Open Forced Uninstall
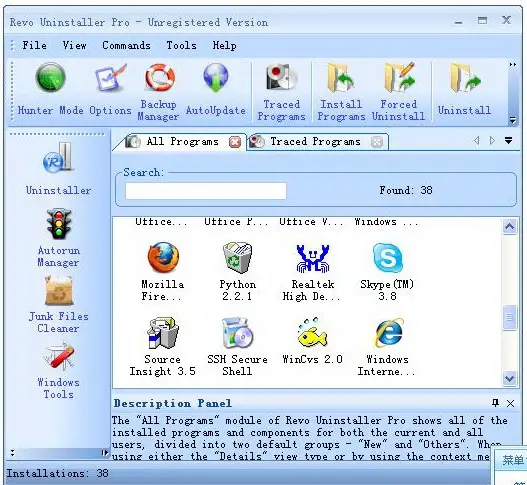The width and height of the screenshot is (527, 485). (x=399, y=92)
